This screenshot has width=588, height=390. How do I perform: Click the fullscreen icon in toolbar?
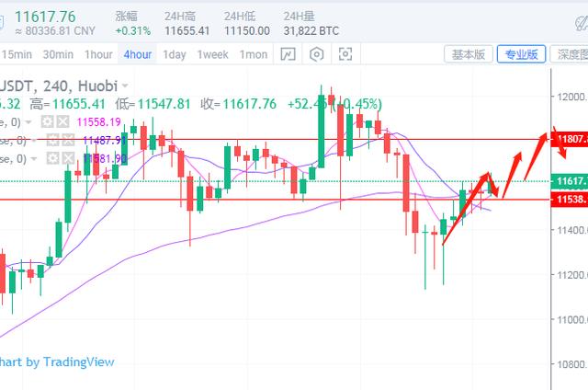pos(345,54)
